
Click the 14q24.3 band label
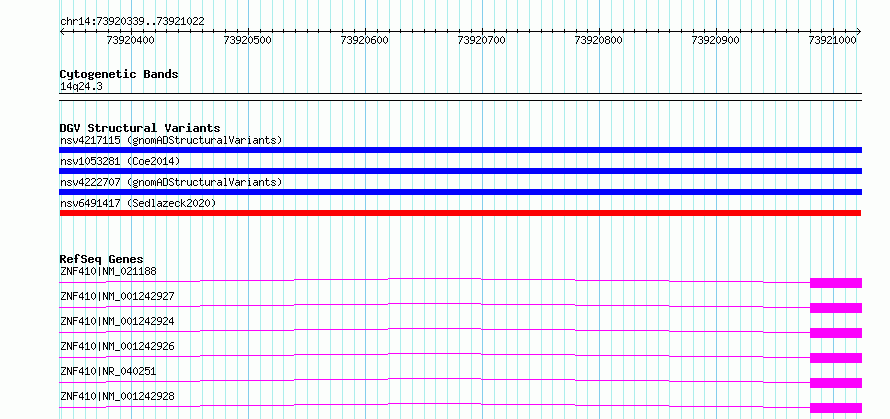coord(81,87)
